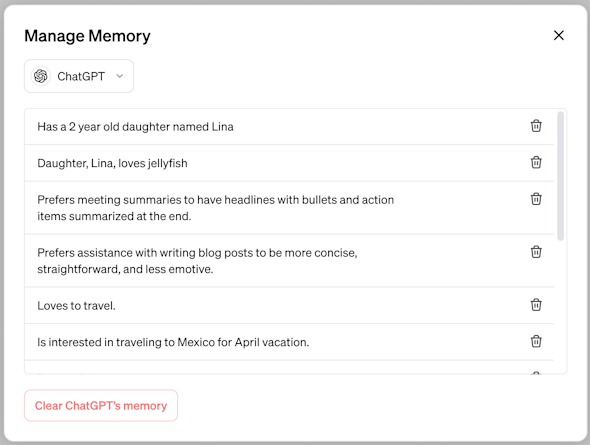The image size is (590, 445).
Task: Click the concise blog posts memory text
Action: point(197,261)
